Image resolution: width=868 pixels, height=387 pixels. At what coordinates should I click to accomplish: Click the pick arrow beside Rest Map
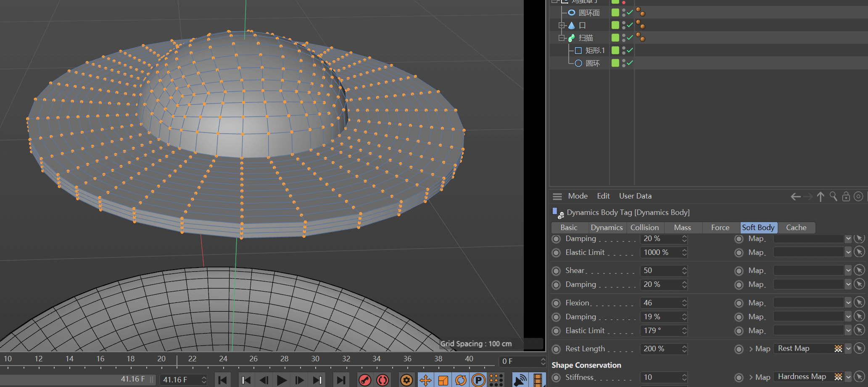pyautogui.click(x=860, y=349)
